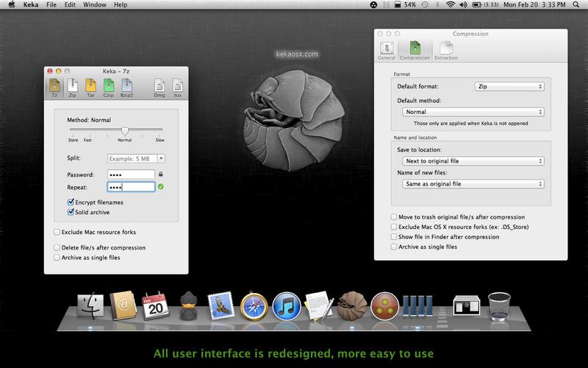Open the Apple menu
The width and height of the screenshot is (588, 368).
tap(12, 4)
